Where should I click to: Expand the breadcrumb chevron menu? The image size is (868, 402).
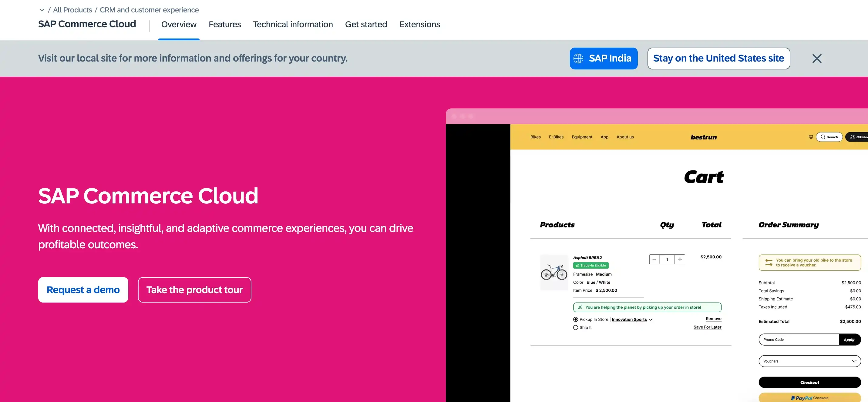[42, 10]
